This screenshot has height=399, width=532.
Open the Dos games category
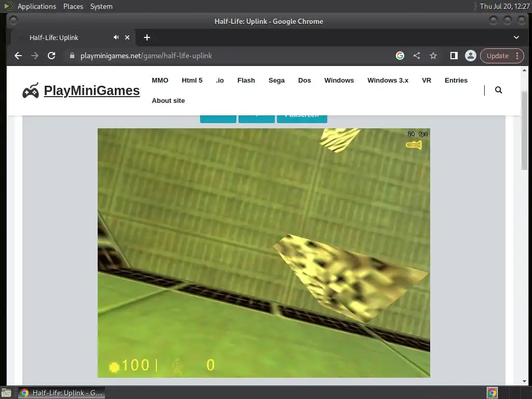(304, 81)
